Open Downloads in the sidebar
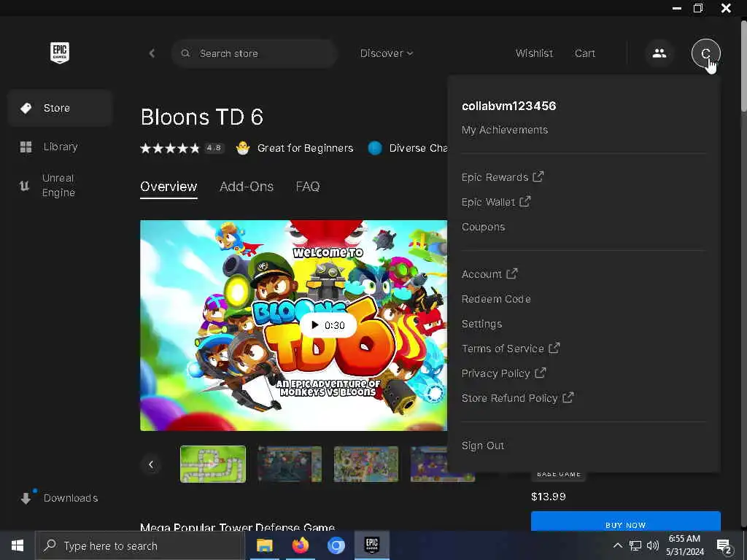Viewport: 747px width, 560px height. pos(60,498)
